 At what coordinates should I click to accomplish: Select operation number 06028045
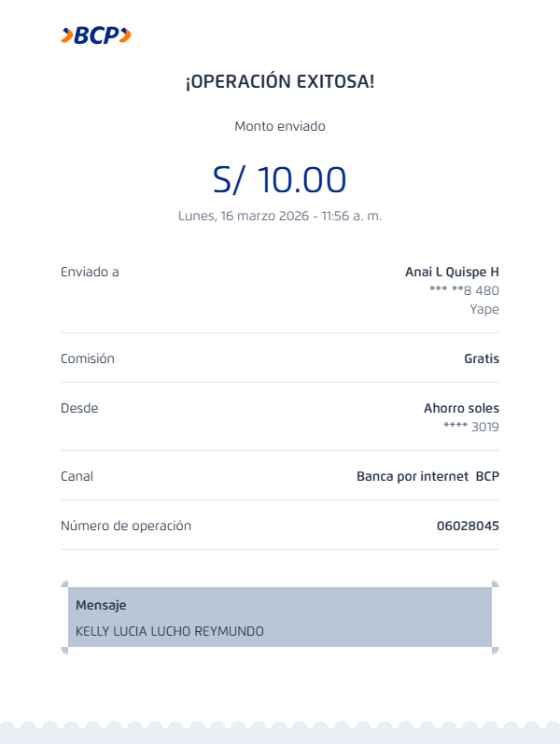[x=468, y=526]
